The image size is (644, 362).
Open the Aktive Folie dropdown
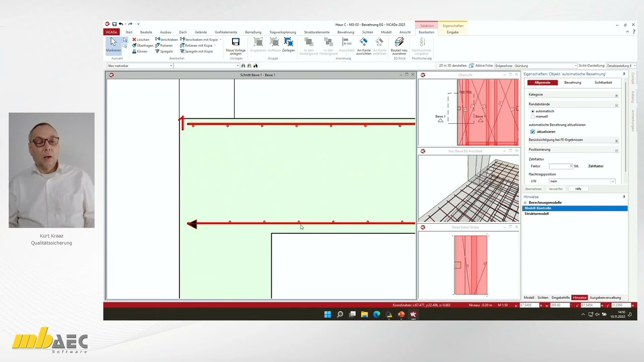576,66
